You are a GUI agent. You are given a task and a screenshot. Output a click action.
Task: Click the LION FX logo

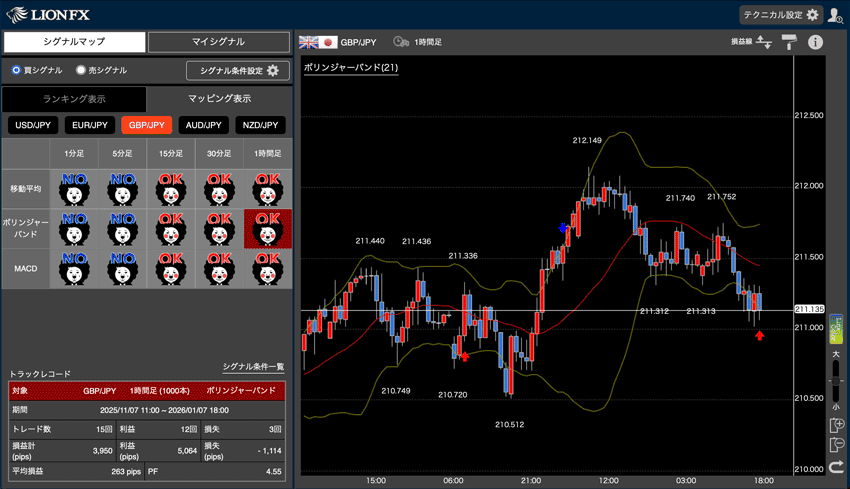(x=48, y=15)
